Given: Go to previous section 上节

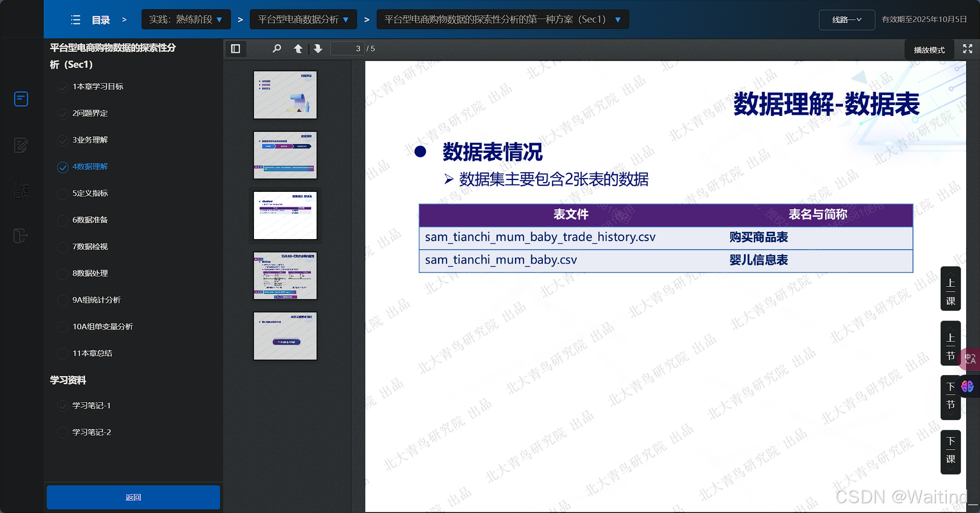Looking at the screenshot, I should pyautogui.click(x=950, y=343).
